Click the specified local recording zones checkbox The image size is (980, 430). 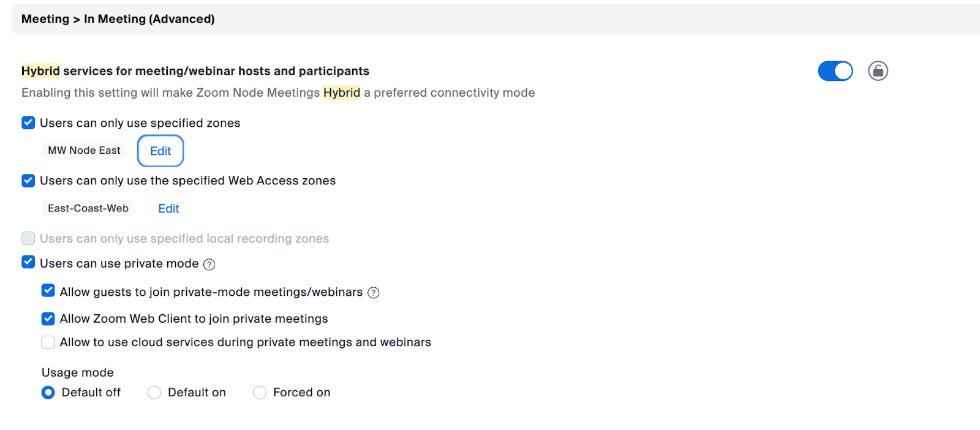pyautogui.click(x=28, y=238)
